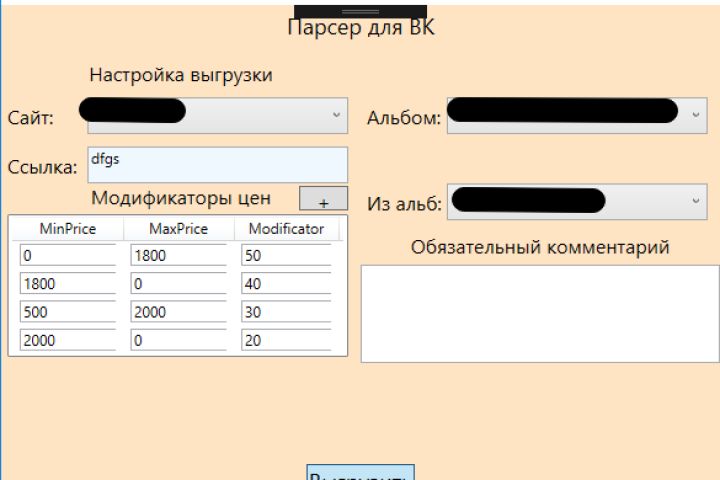The image size is (720, 480).
Task: Select MaxPrice cell in the Modificator 40 row
Action: [179, 283]
